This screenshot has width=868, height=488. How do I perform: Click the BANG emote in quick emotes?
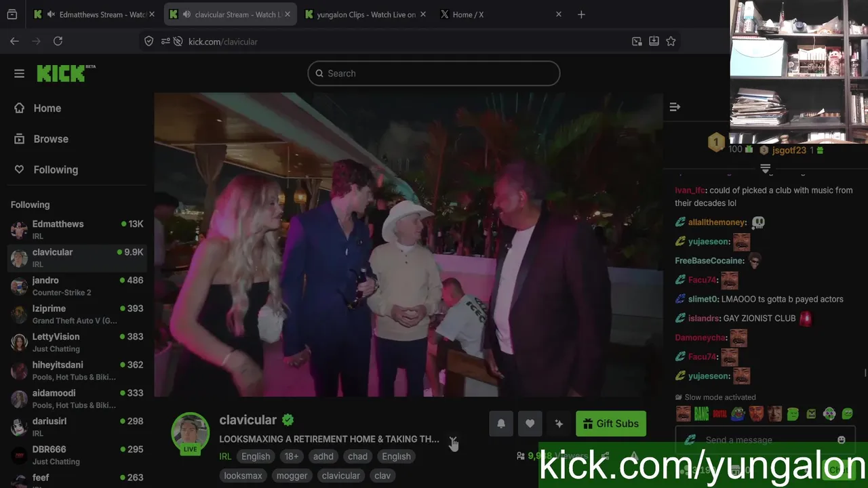click(x=701, y=413)
